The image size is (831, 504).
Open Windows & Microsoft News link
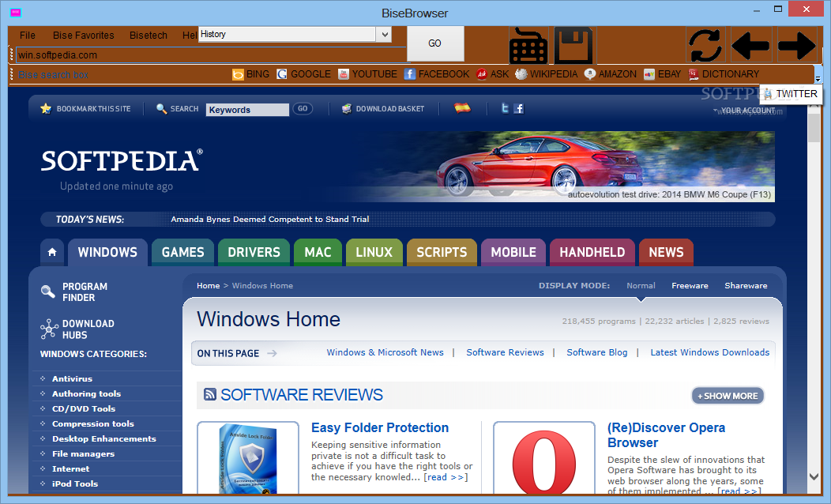click(385, 352)
